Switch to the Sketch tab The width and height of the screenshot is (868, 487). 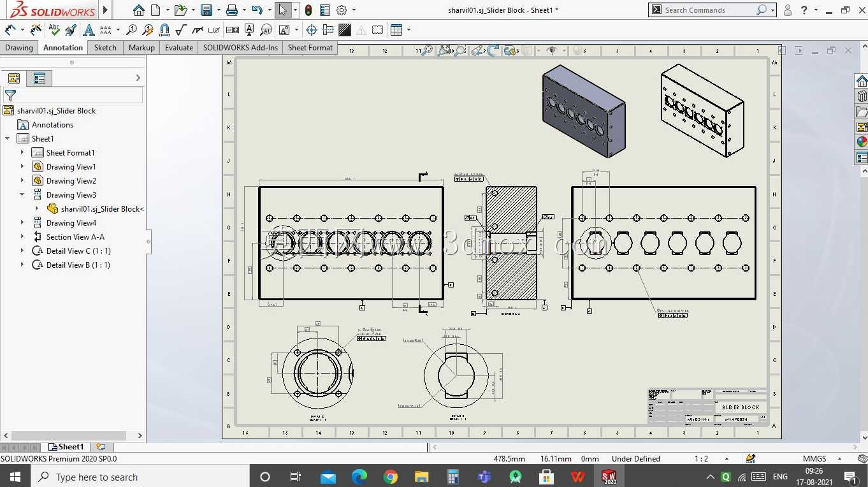click(x=105, y=47)
